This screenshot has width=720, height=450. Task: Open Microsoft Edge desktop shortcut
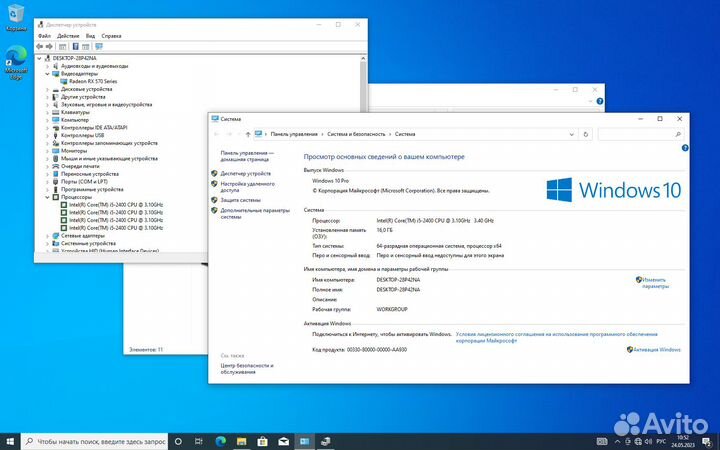(x=16, y=63)
